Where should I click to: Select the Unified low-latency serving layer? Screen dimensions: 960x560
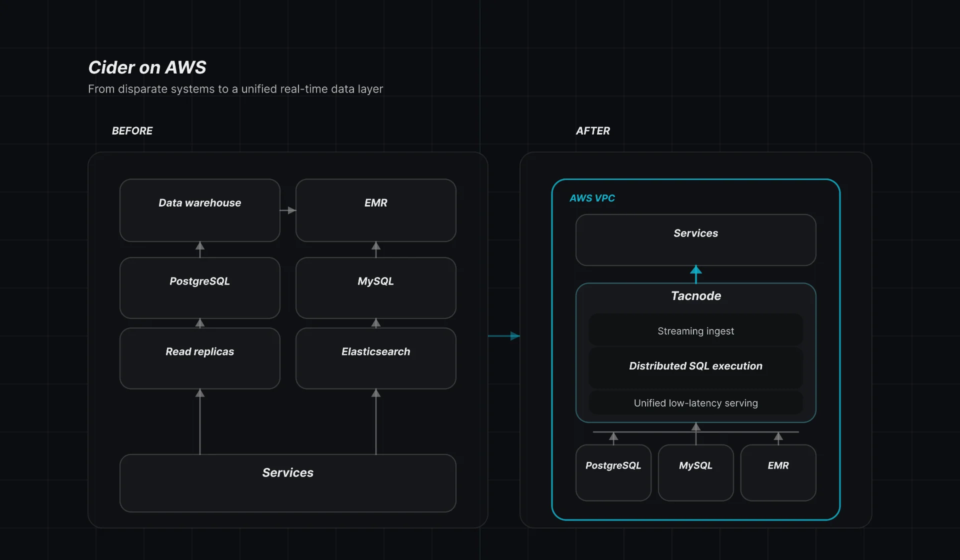pos(695,403)
